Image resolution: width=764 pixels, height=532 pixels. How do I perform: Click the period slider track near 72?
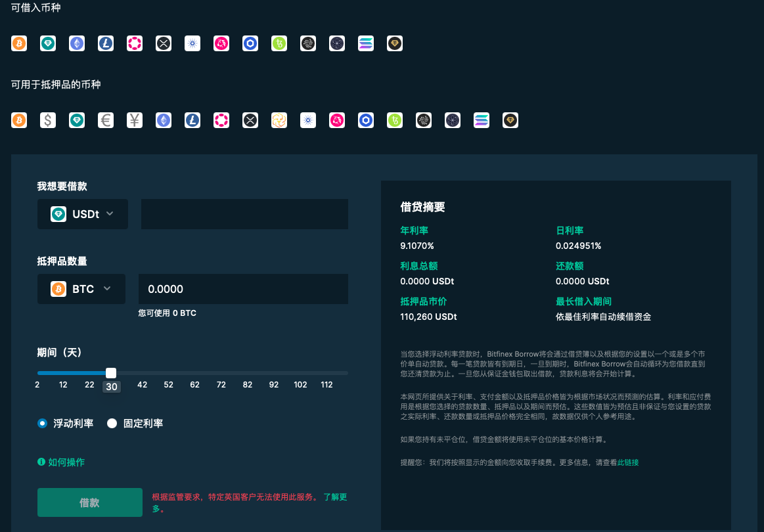click(x=221, y=373)
